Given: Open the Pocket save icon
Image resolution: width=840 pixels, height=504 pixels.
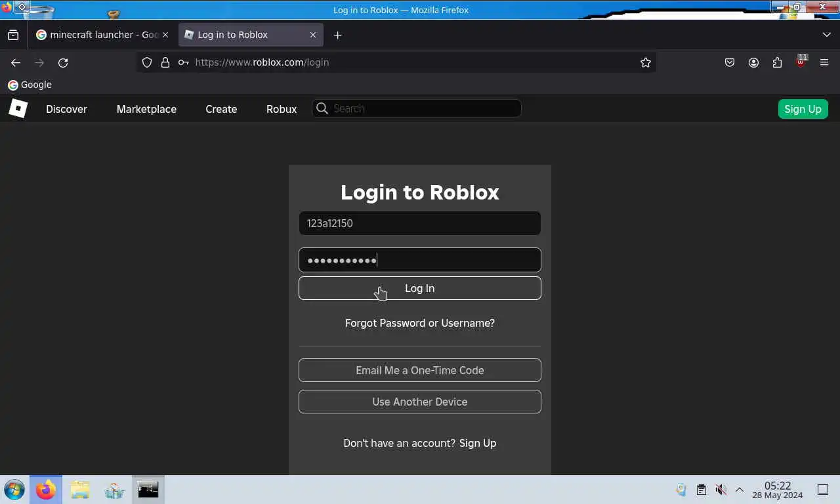Looking at the screenshot, I should pyautogui.click(x=730, y=62).
